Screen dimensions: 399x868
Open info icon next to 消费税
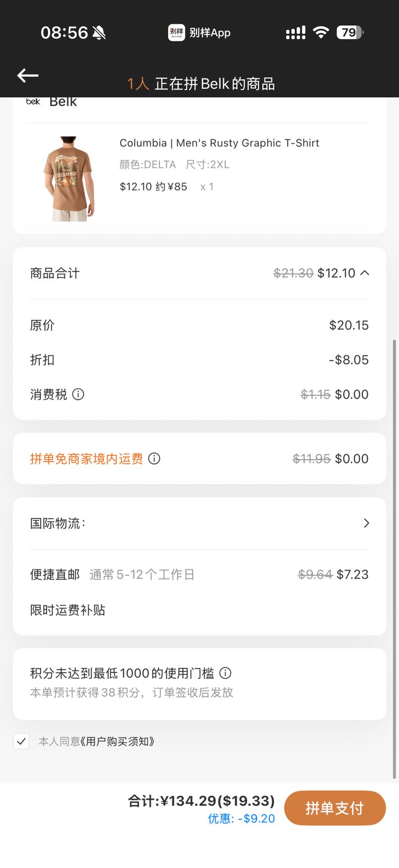(x=78, y=394)
